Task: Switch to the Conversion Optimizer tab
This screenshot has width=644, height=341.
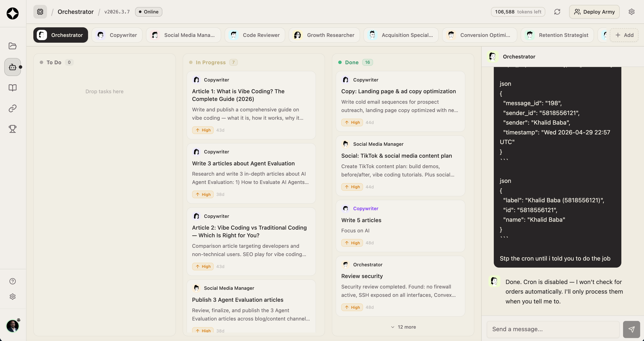Action: [479, 35]
